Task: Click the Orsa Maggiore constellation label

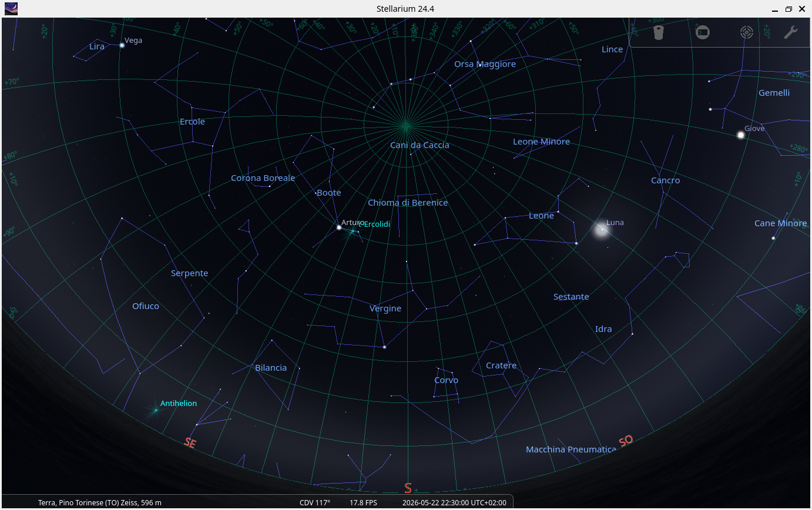Action: [485, 64]
